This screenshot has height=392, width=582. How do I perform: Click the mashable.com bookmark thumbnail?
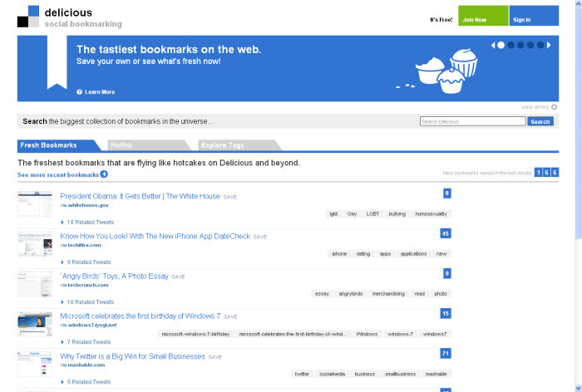coord(35,365)
